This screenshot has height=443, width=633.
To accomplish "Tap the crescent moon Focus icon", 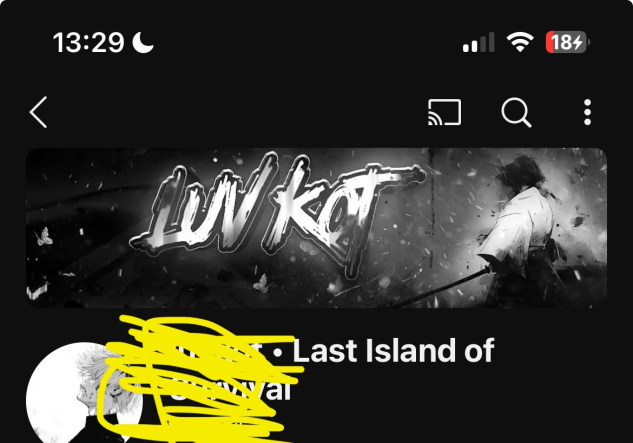I will coord(143,42).
